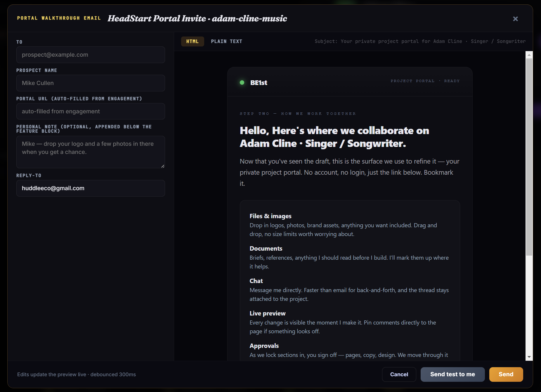Click the personal note textarea resize handle

[163, 166]
